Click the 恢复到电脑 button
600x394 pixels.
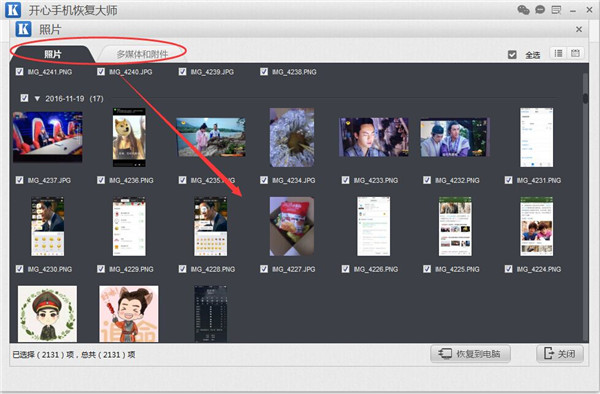coord(470,354)
